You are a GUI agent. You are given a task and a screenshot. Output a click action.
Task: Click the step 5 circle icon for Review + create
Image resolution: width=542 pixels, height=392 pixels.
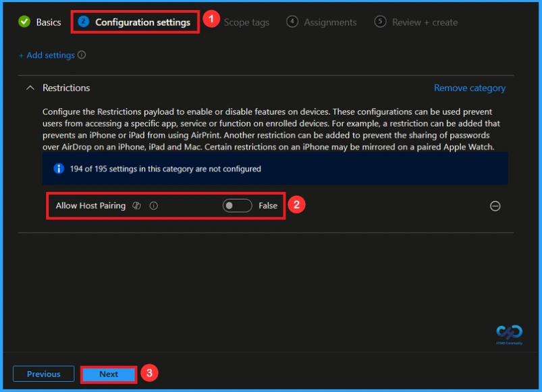tap(381, 21)
